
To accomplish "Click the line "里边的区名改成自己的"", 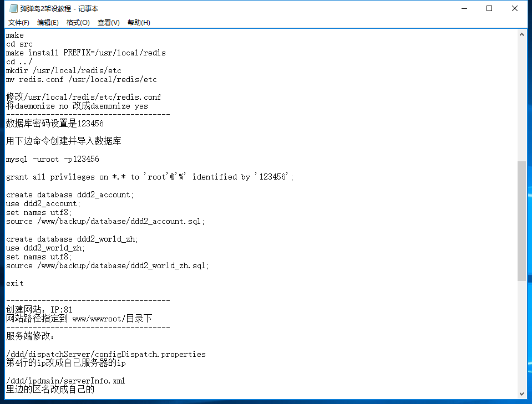I will click(50, 389).
